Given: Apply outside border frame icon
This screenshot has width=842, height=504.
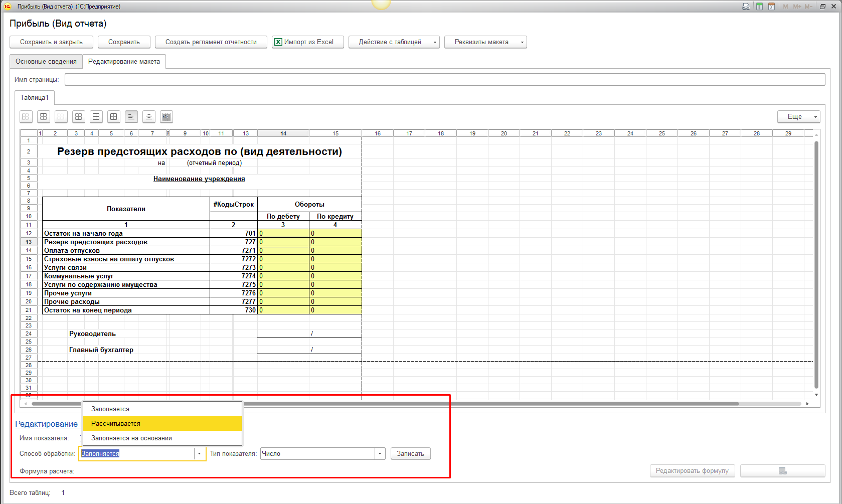Looking at the screenshot, I should coord(114,117).
